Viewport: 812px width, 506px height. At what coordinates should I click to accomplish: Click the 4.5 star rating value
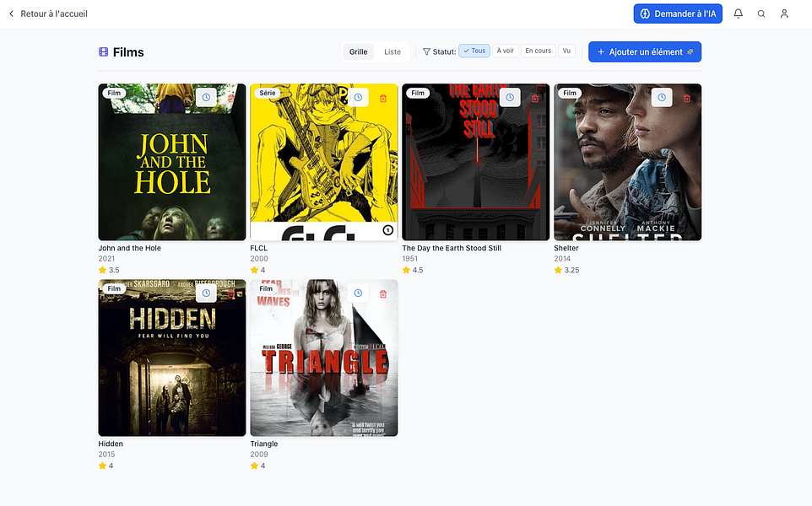coord(418,270)
